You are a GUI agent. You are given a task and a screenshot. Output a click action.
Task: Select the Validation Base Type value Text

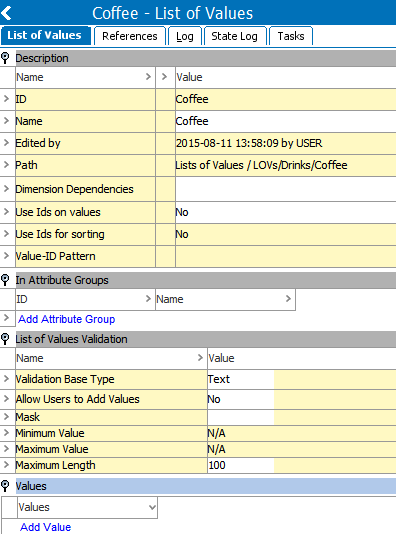[x=241, y=379]
